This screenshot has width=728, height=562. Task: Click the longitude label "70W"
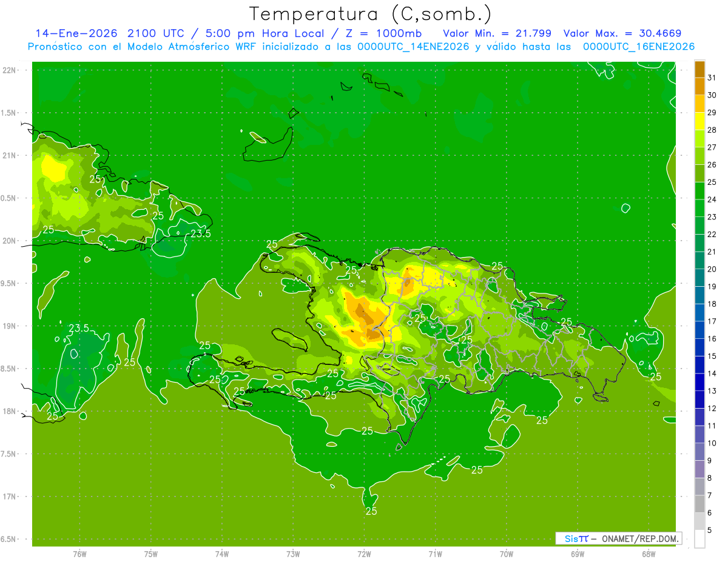[507, 554]
